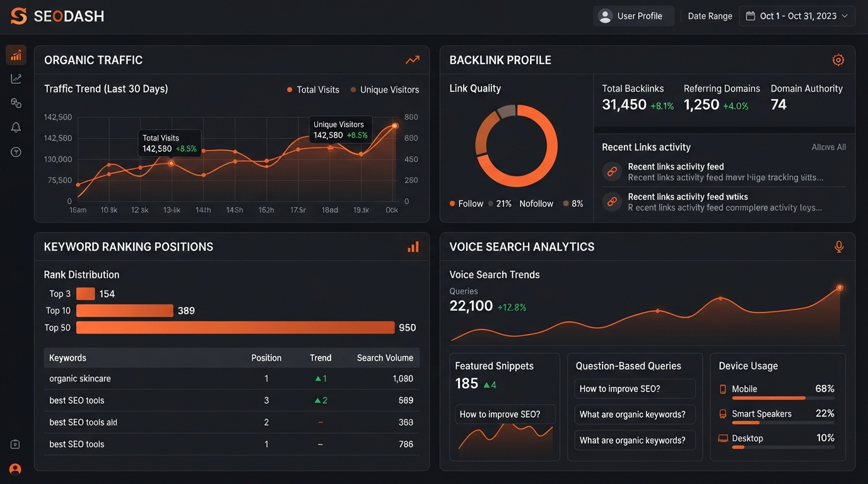Click 'How to improve SEO?' question-based query

click(635, 389)
